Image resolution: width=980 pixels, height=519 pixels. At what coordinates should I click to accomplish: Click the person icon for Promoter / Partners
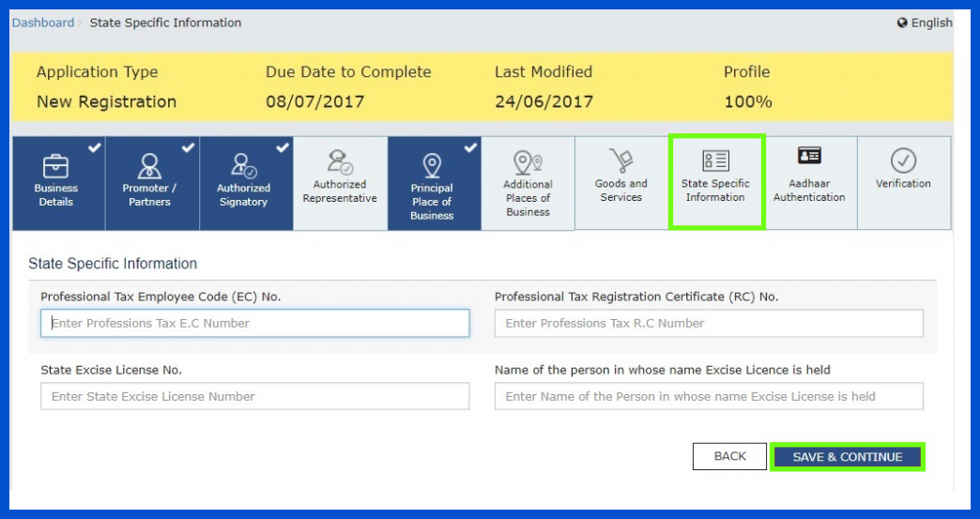(x=149, y=166)
